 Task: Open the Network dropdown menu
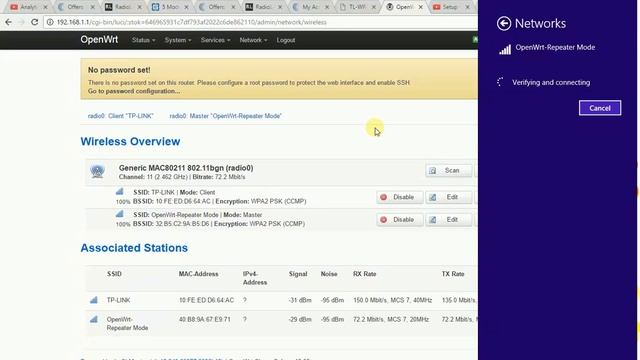253,40
